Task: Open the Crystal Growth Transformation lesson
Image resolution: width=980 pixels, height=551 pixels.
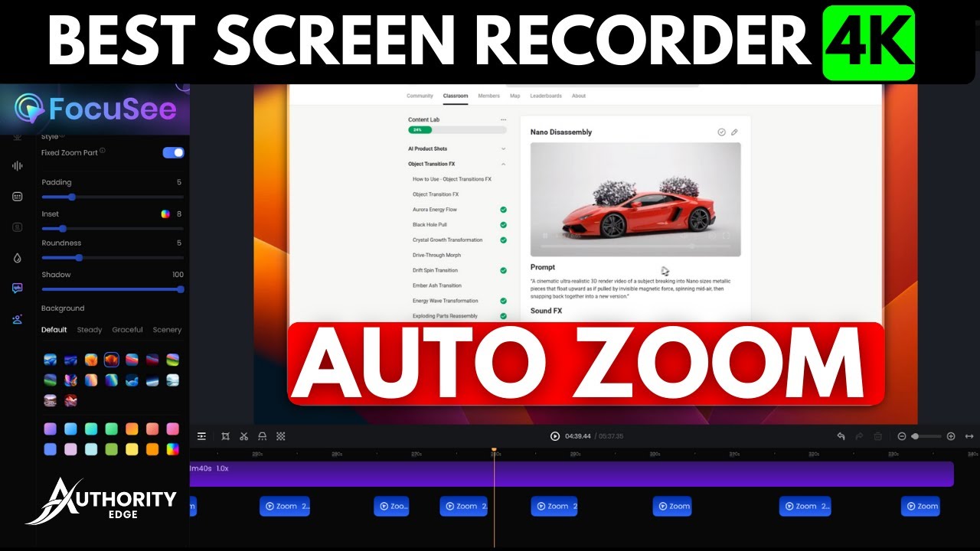Action: pyautogui.click(x=449, y=240)
